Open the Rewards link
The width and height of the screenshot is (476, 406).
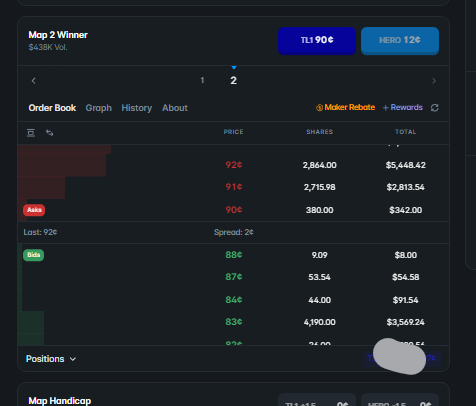[x=403, y=107]
